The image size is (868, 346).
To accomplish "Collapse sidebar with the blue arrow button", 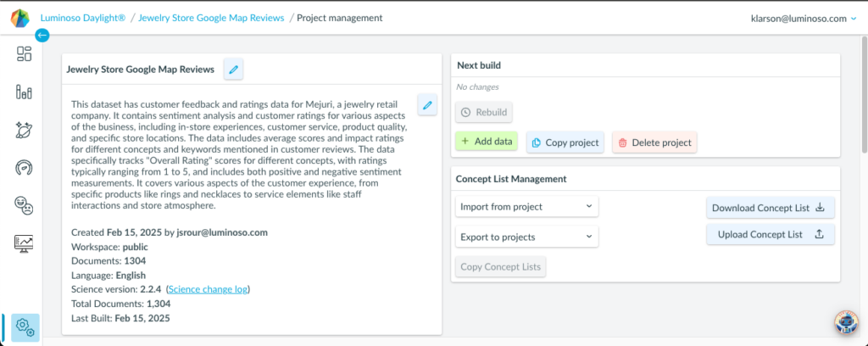I will [x=42, y=36].
